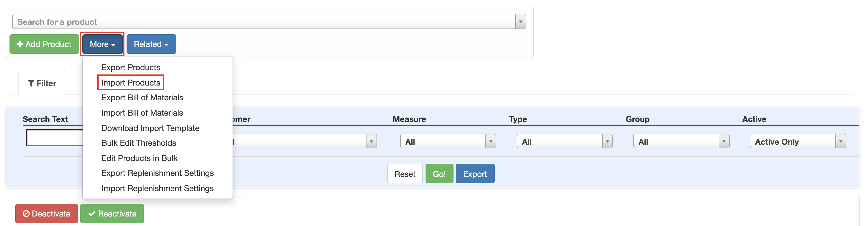
Task: Click the checkmark icon on Reactivate
Action: (91, 213)
